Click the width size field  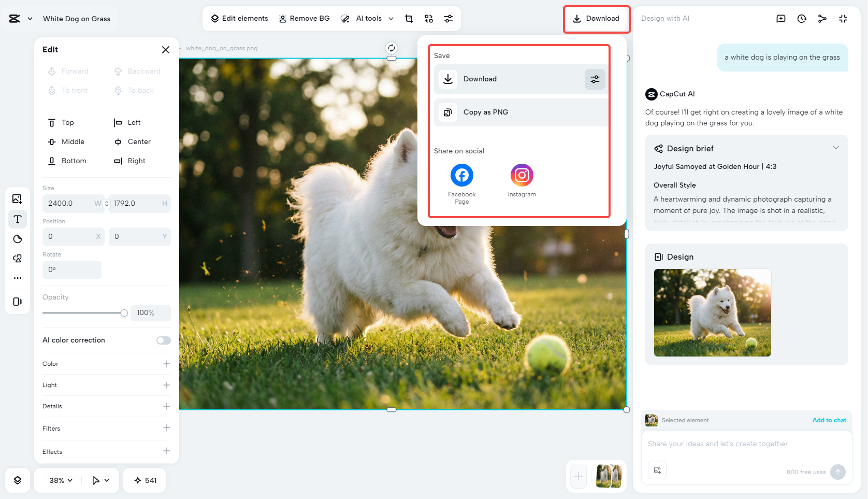(x=73, y=204)
